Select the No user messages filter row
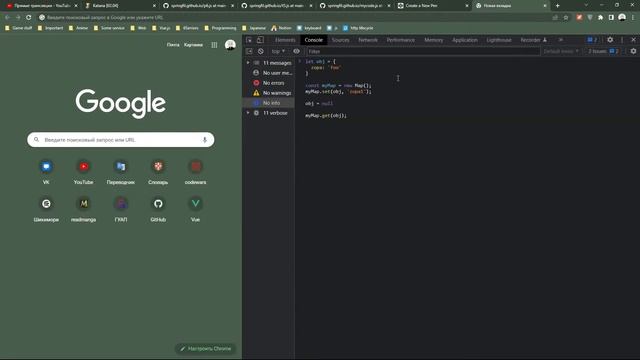 pos(269,73)
